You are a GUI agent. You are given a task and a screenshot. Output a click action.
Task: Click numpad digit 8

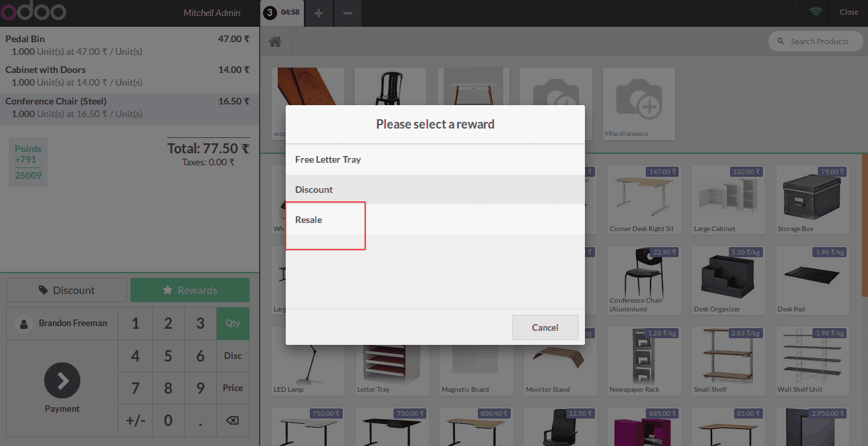click(168, 388)
